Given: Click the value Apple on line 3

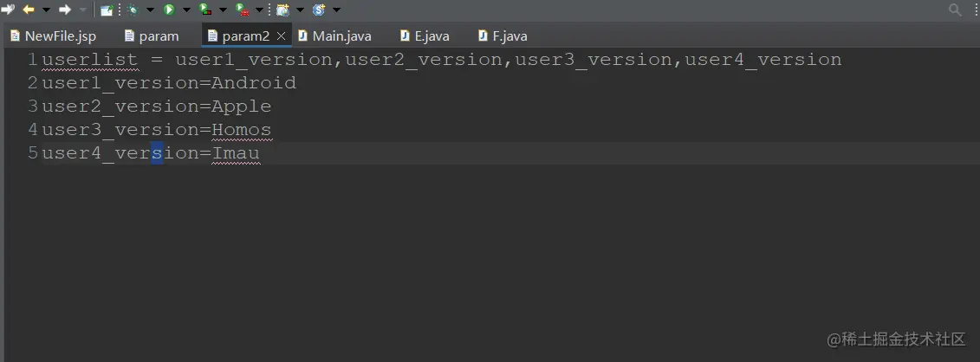Looking at the screenshot, I should point(241,107).
